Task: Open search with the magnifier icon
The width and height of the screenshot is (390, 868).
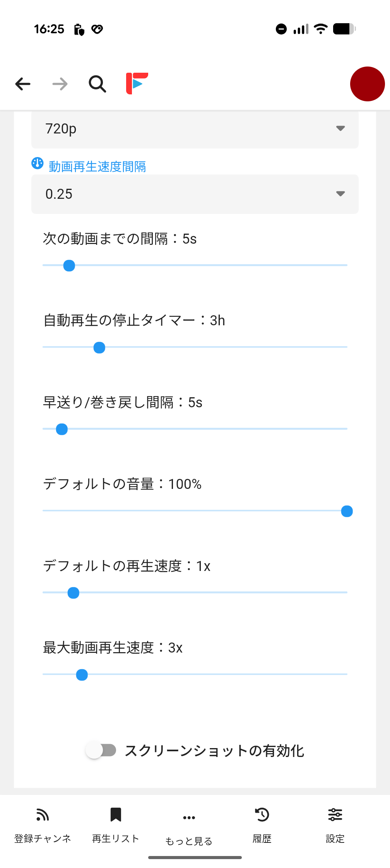Action: [97, 84]
